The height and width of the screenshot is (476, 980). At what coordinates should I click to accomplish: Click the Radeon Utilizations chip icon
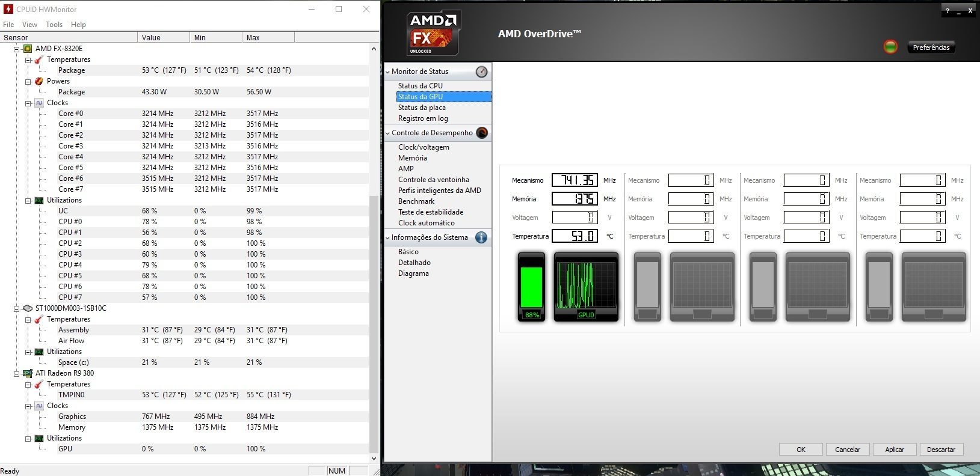click(39, 438)
